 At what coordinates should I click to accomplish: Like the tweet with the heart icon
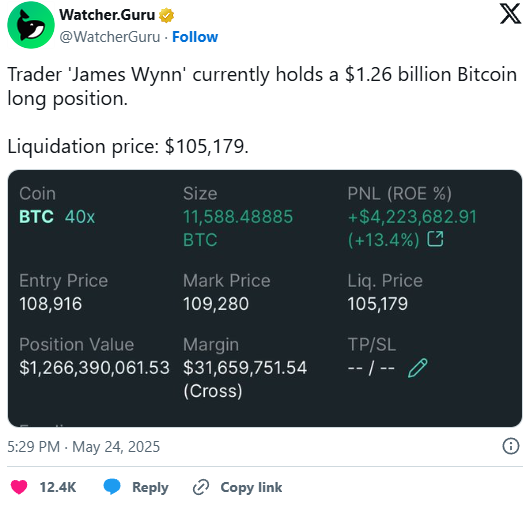(x=19, y=487)
